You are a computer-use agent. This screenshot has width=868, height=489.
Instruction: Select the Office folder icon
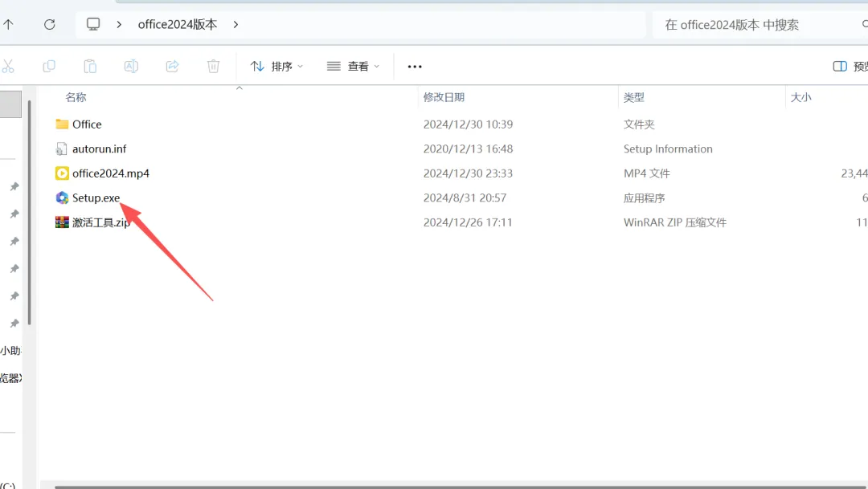coord(62,124)
